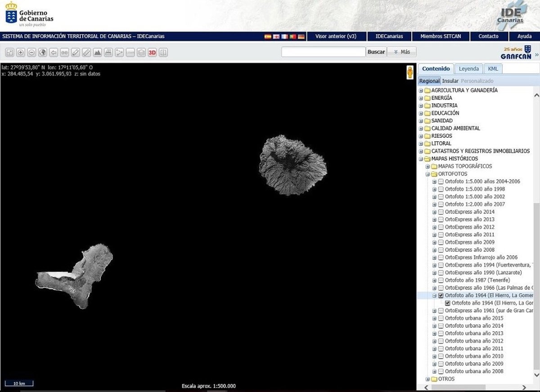The width and height of the screenshot is (540, 392).
Task: Click the zoom in magnifier tool
Action: point(21,53)
